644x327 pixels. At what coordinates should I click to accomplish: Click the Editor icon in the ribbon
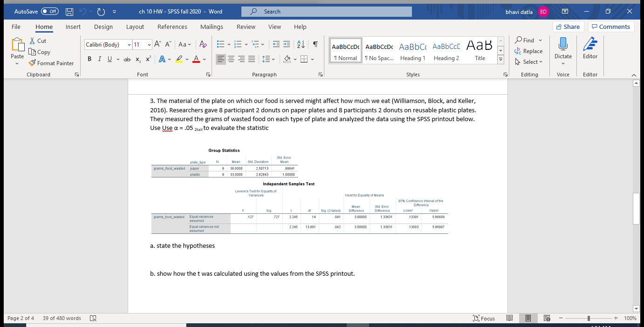pyautogui.click(x=590, y=51)
